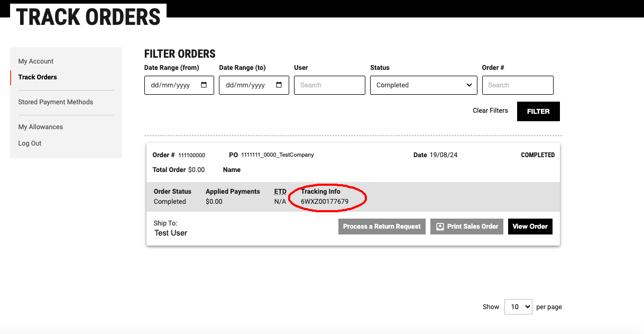The image size is (644, 334).
Task: Focus the User search field
Action: tap(329, 85)
